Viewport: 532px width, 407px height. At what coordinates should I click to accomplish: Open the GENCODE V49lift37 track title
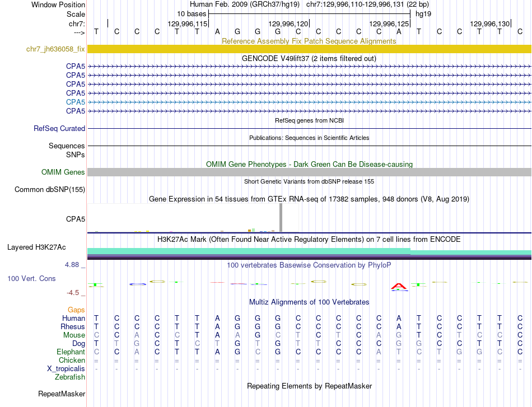click(x=309, y=58)
